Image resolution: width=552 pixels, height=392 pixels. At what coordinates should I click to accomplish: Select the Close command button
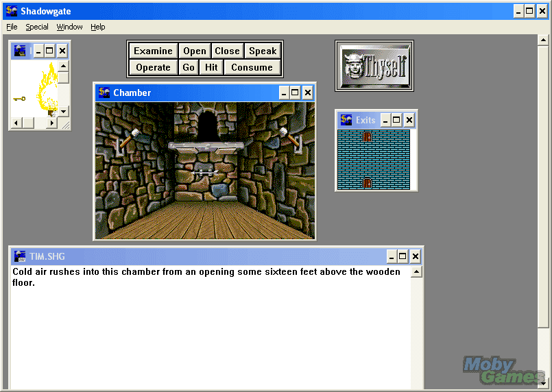228,51
